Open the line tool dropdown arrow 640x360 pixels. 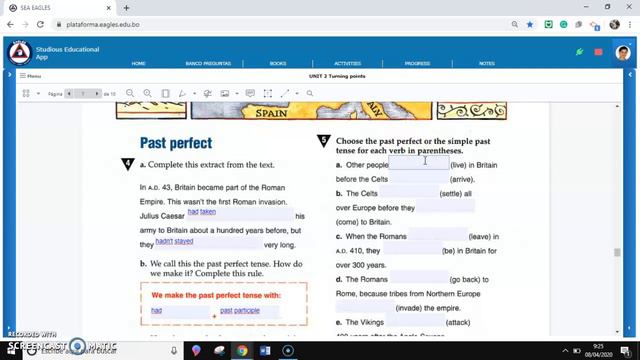click(297, 93)
